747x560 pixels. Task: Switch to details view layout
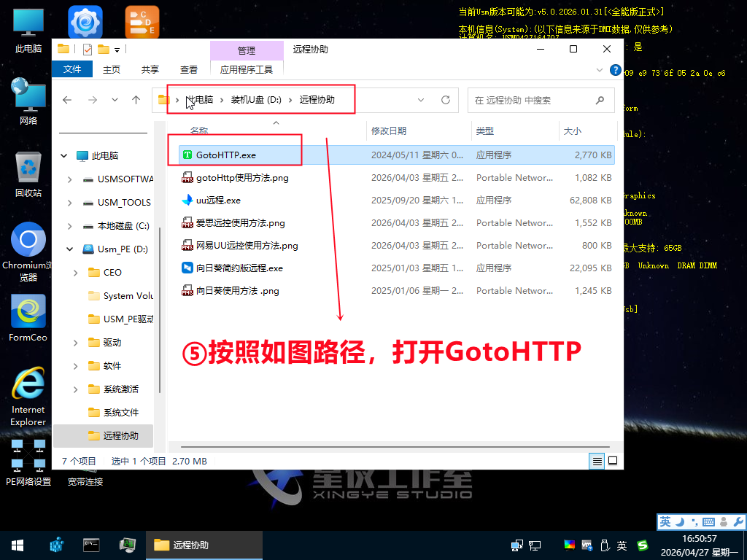point(597,461)
